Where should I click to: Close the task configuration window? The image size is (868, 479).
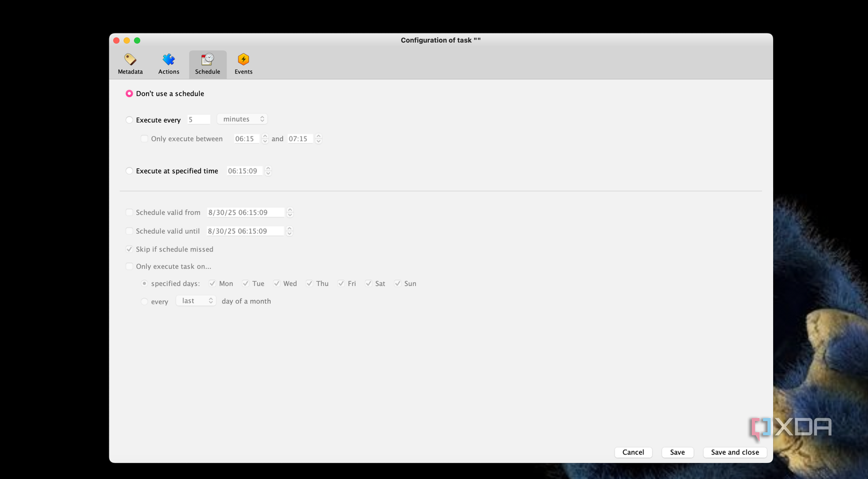[x=116, y=40]
